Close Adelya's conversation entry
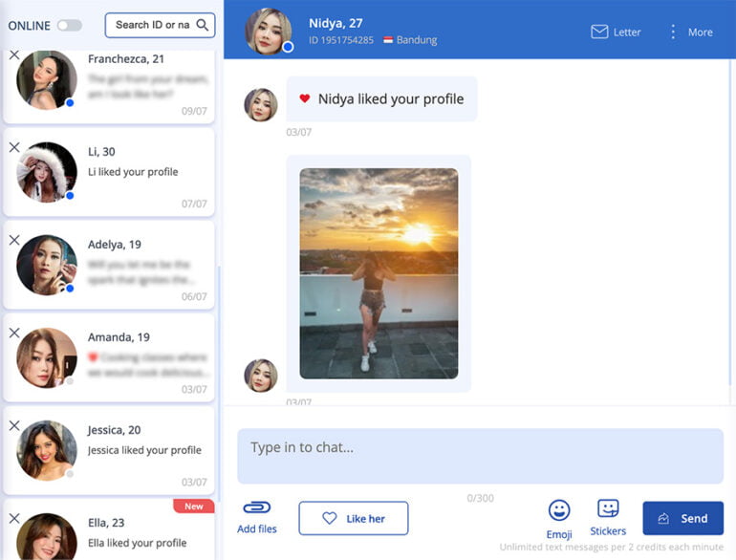Screen dimensions: 736x560 14,240
